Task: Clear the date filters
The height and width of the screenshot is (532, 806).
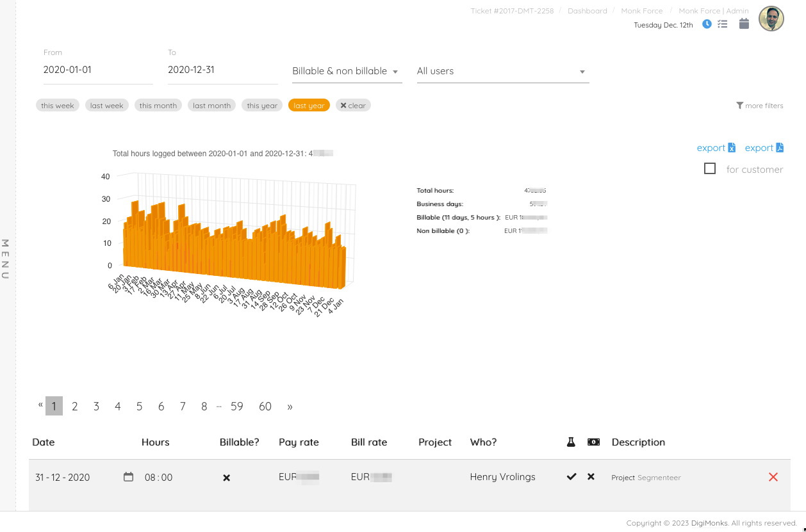Action: [x=353, y=106]
